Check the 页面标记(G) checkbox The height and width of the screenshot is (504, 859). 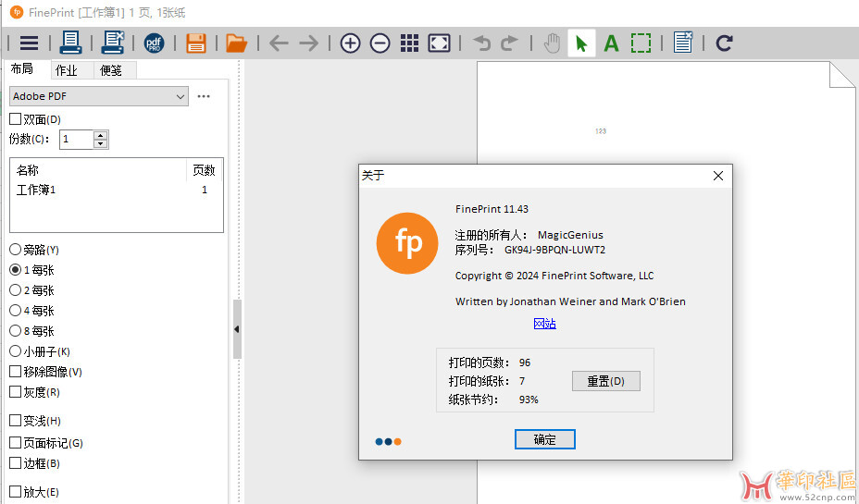(x=16, y=442)
